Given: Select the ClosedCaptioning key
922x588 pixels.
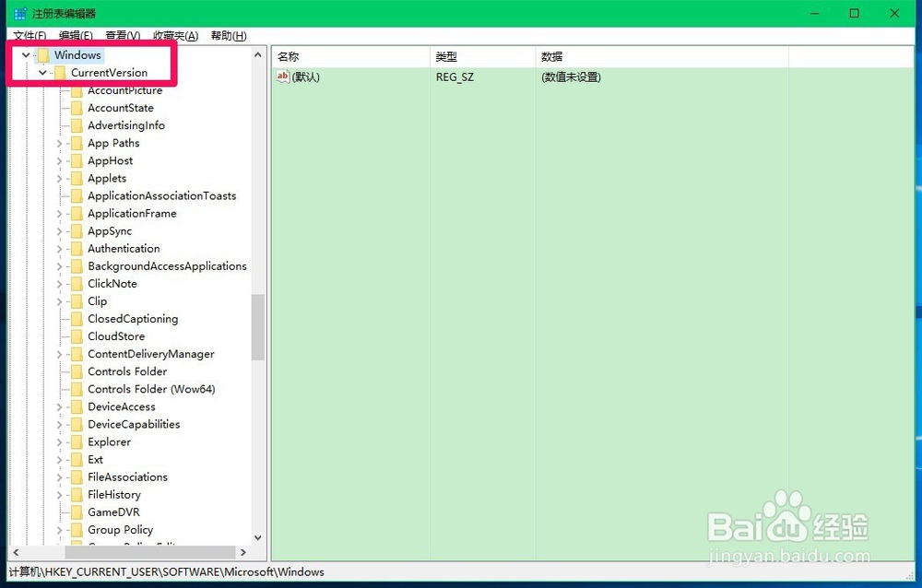Looking at the screenshot, I should pos(133,319).
